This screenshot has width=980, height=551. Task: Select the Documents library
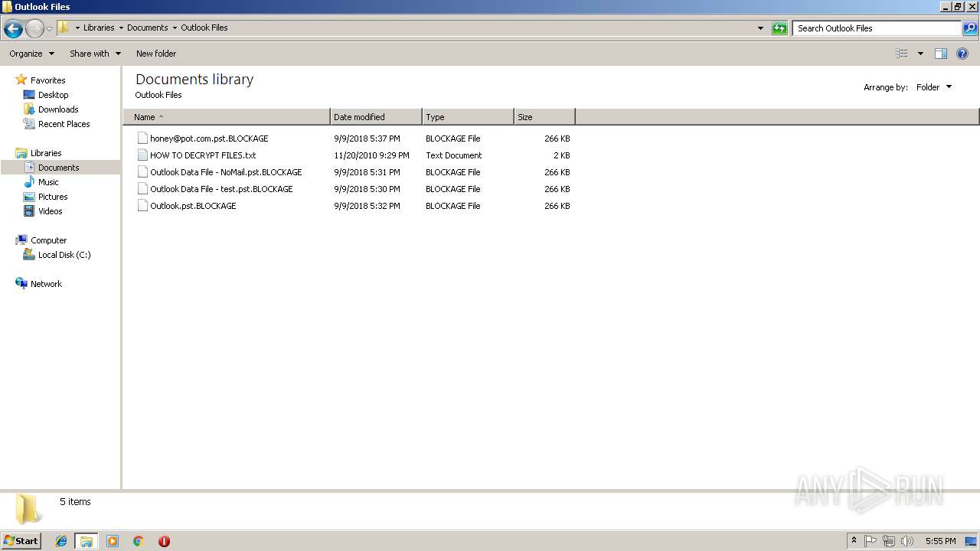pyautogui.click(x=58, y=168)
